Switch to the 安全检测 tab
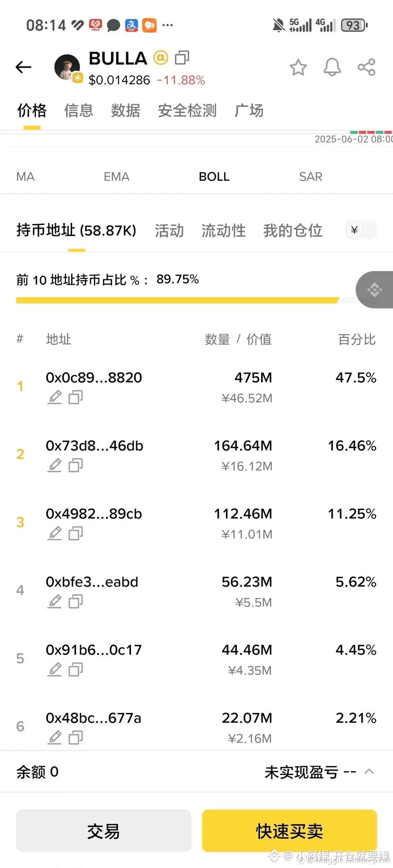This screenshot has height=868, width=393. pyautogui.click(x=187, y=111)
